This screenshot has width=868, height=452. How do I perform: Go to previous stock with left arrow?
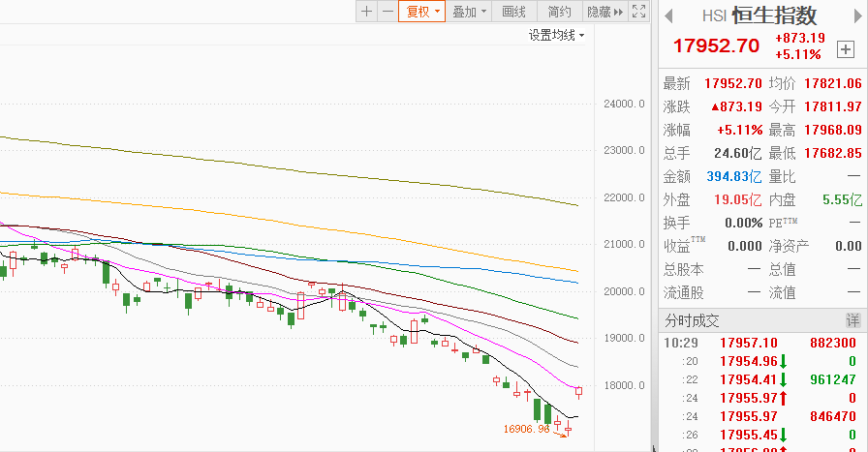pos(668,15)
